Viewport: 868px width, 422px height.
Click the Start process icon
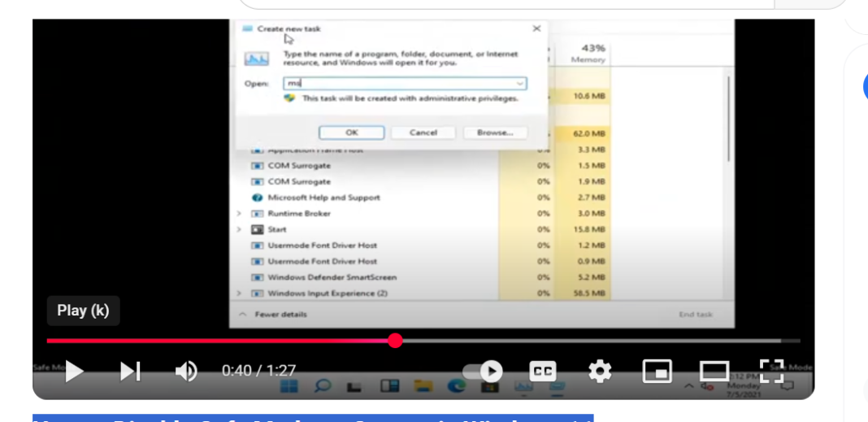(x=257, y=229)
